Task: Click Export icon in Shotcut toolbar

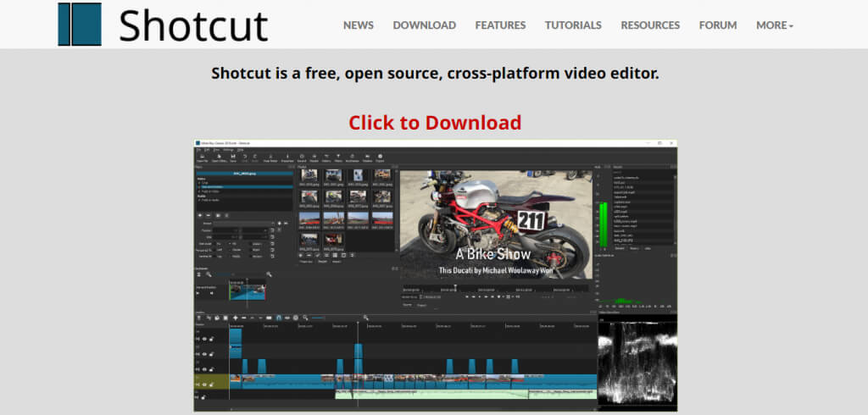Action: coord(380,158)
